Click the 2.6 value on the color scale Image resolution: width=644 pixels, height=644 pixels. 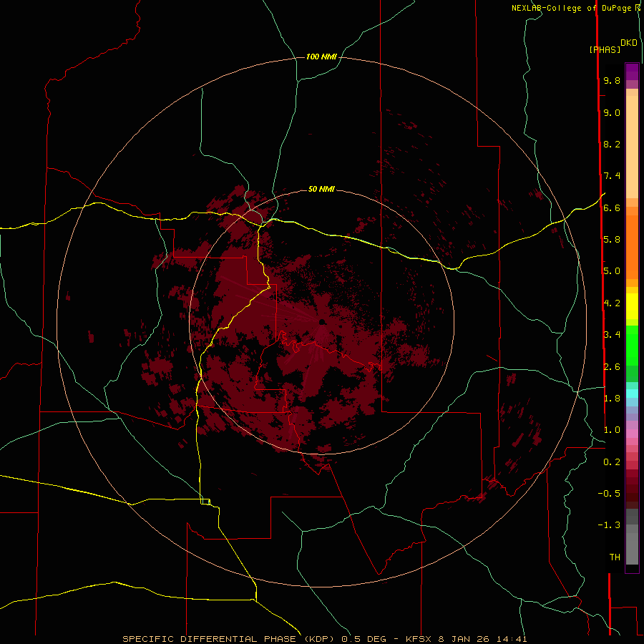[612, 367]
